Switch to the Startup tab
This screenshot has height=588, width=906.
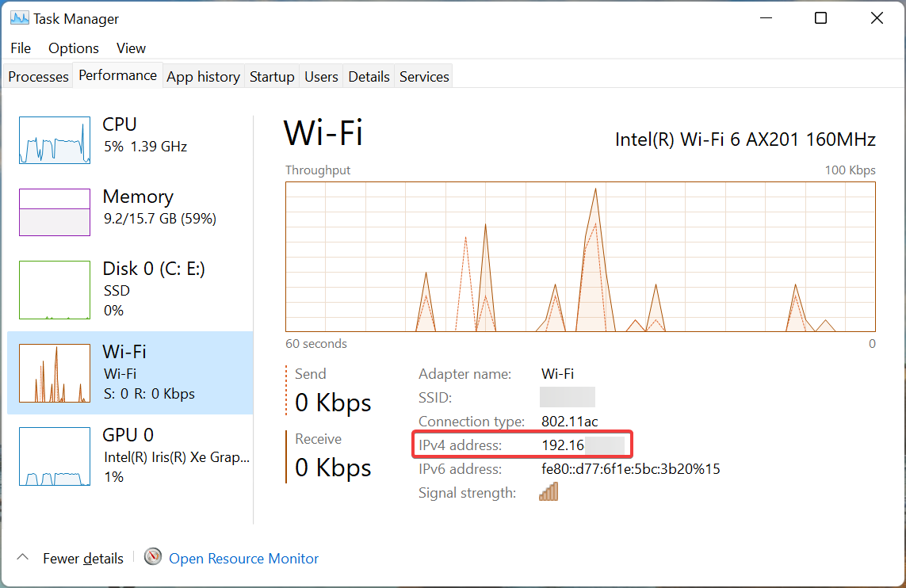coord(272,77)
